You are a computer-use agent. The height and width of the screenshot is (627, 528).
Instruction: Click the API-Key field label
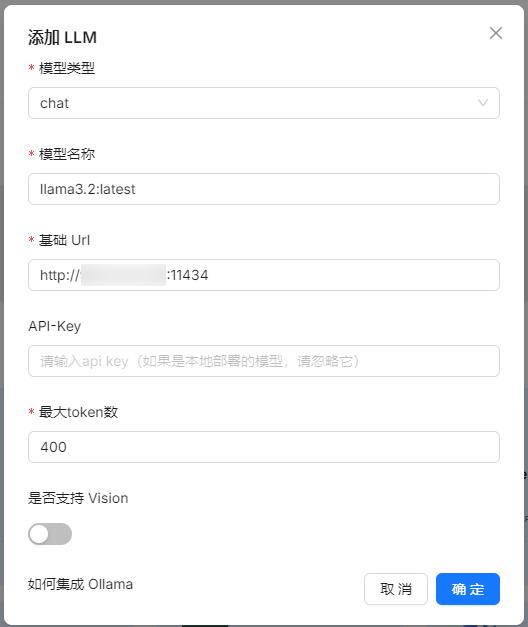pos(55,326)
